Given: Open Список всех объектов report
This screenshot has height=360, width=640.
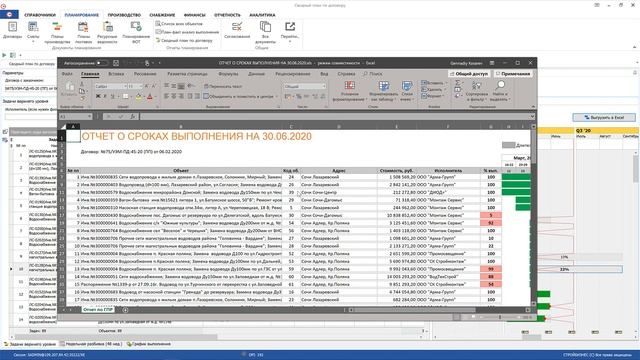Looking at the screenshot, I should click(x=179, y=24).
